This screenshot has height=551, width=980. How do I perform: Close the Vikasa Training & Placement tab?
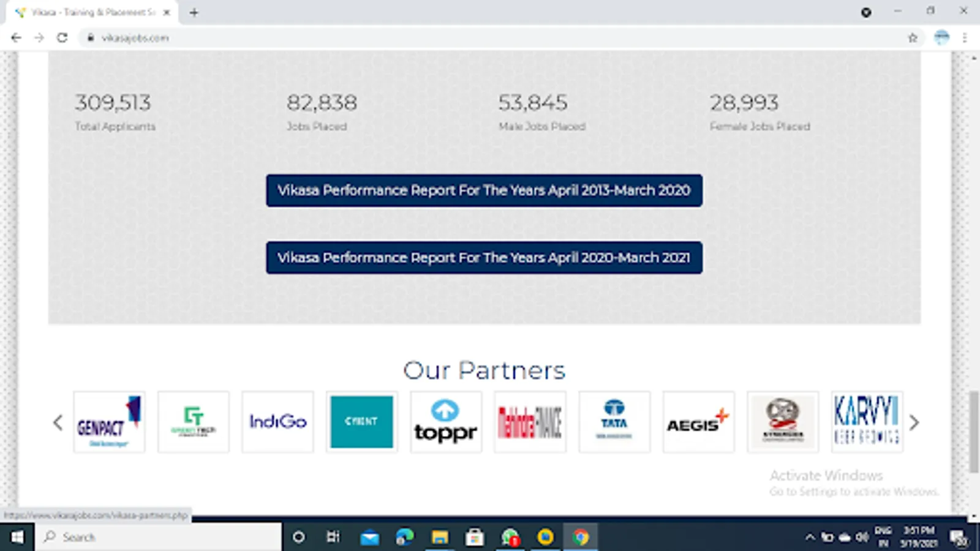(167, 12)
